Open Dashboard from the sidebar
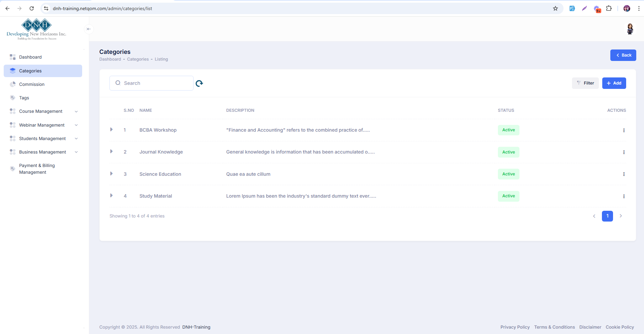The height and width of the screenshot is (334, 644). tap(43, 57)
